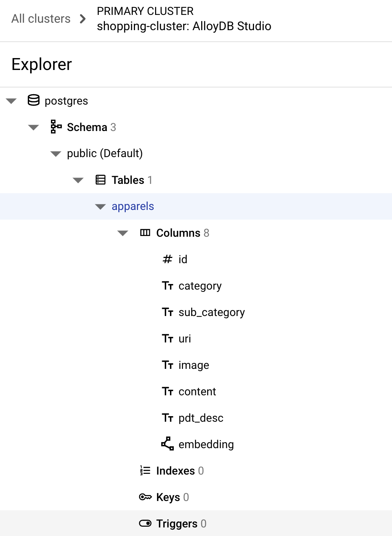This screenshot has width=392, height=536.
Task: Click the text type icon beside category
Action: 167,286
